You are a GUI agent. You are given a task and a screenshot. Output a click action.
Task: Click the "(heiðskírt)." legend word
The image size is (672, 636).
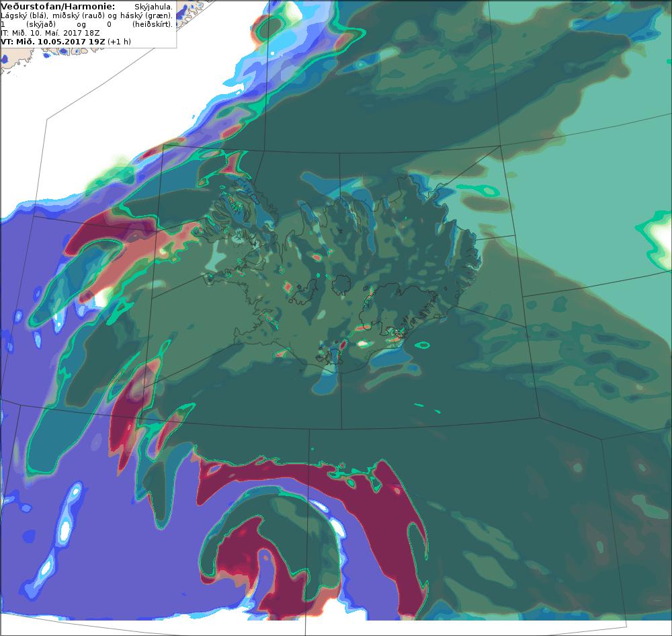point(152,24)
